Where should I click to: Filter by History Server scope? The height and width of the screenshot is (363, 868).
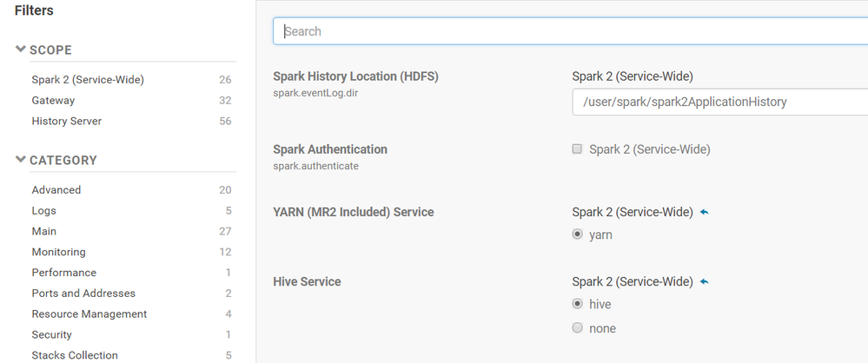[x=67, y=122]
